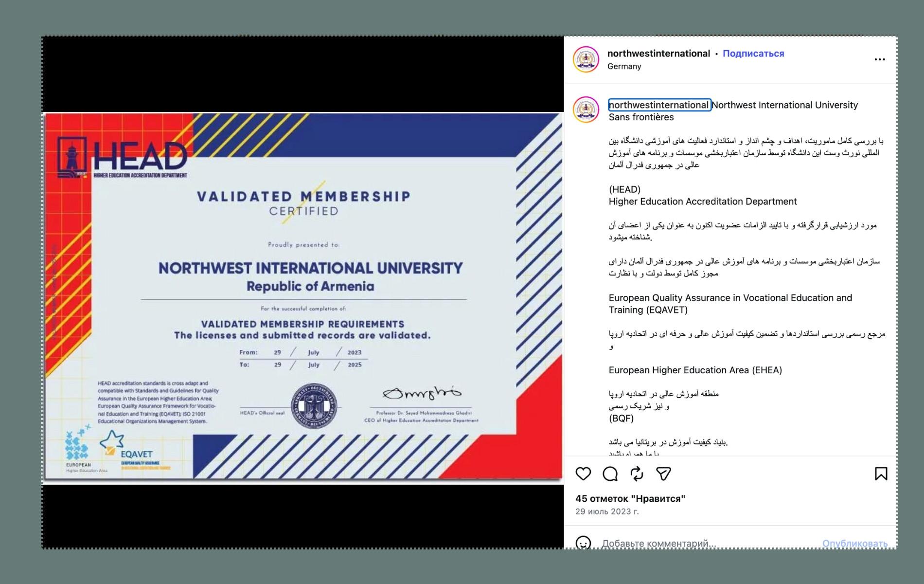Open comments via the speech bubble icon
The width and height of the screenshot is (924, 584).
610,474
